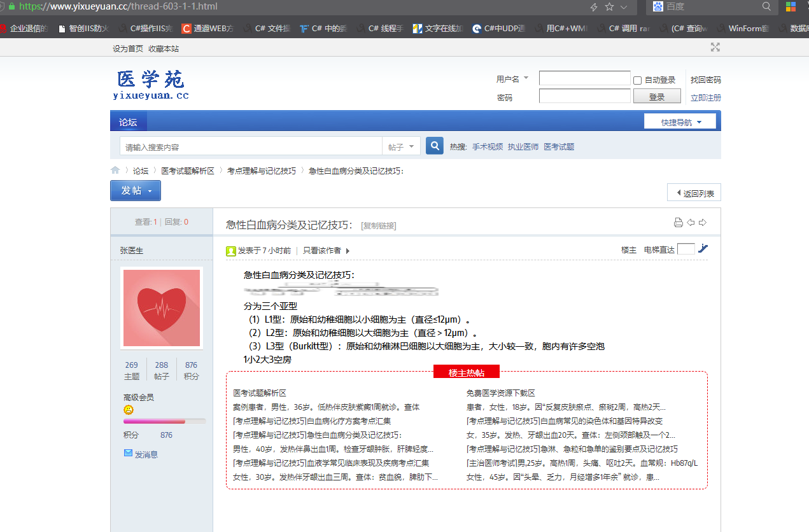Viewport: 809px width, 532px height.
Task: Click the 立即注册 link
Action: click(705, 98)
